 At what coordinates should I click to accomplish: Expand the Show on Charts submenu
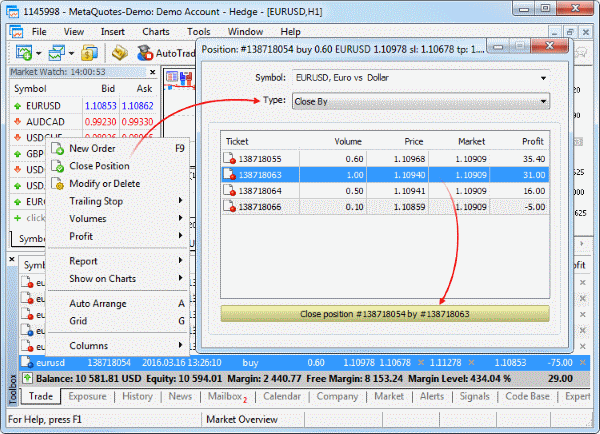[180, 278]
